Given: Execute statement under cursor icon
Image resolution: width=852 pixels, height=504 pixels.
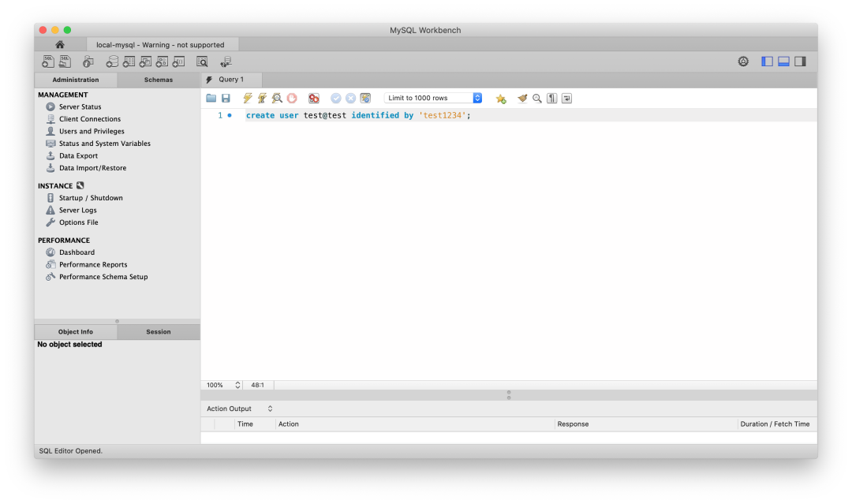Looking at the screenshot, I should [263, 99].
